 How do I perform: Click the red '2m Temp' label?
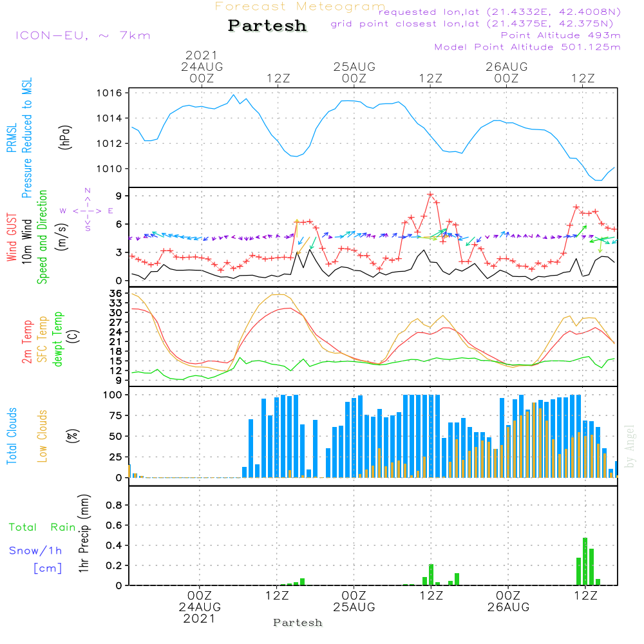pos(26,342)
